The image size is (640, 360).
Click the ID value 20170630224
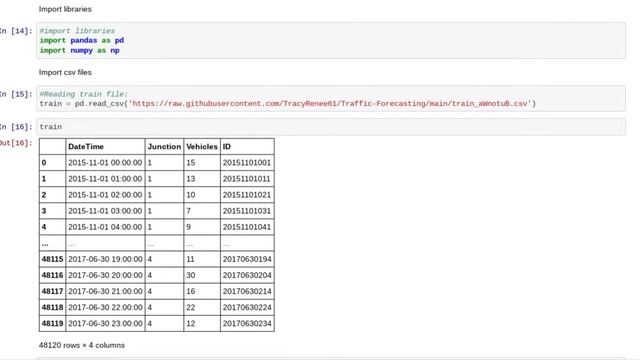click(x=247, y=307)
